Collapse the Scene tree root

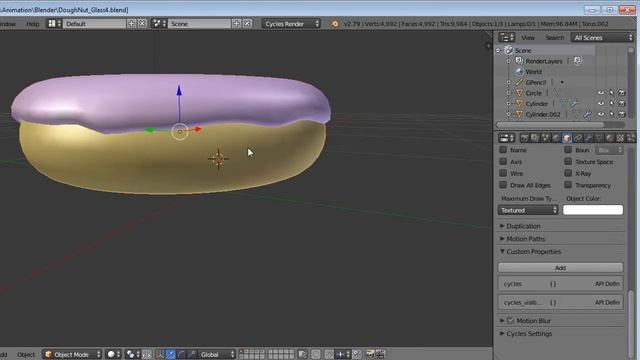point(498,51)
